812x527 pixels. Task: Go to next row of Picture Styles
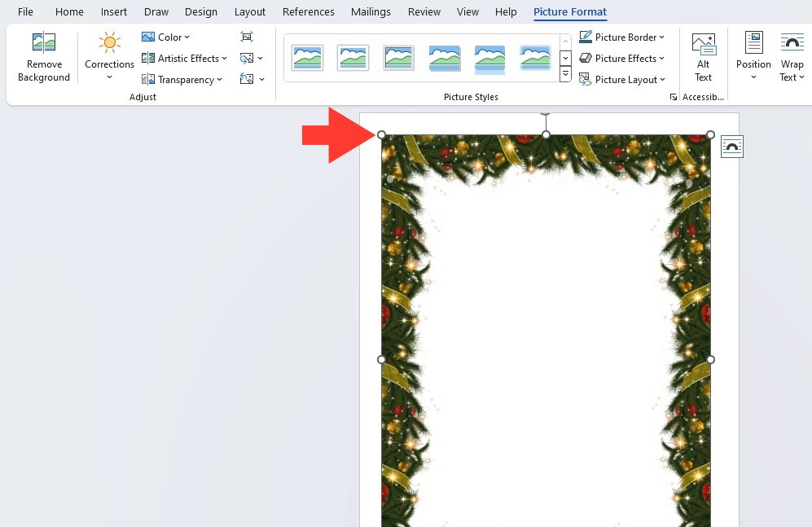[565, 58]
